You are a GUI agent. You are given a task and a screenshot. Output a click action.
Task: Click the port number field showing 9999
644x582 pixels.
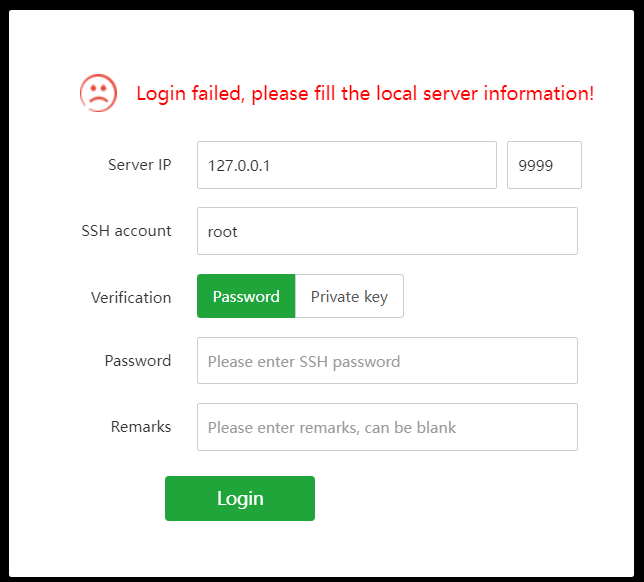pos(544,165)
